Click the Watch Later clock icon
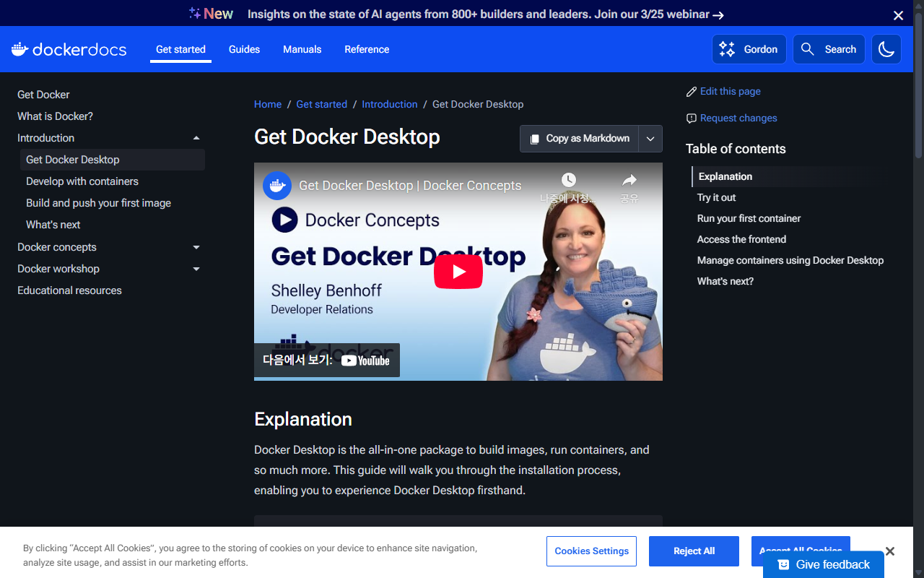 pos(569,180)
